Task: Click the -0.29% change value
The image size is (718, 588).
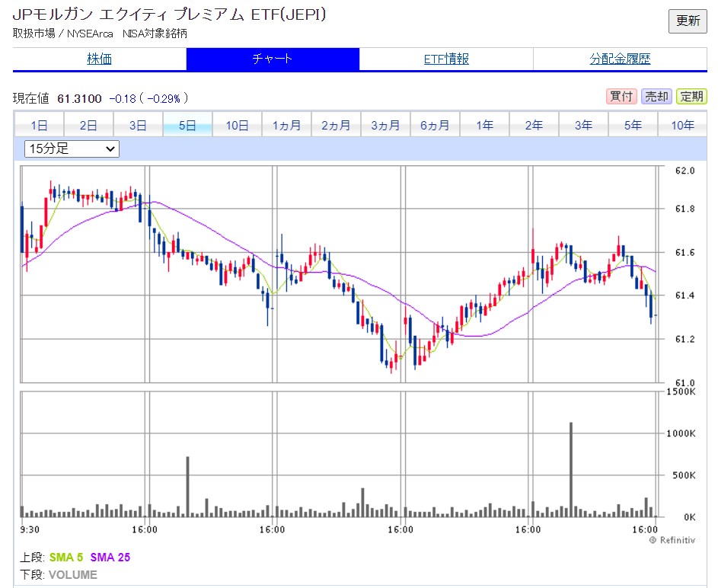Action: [x=164, y=98]
